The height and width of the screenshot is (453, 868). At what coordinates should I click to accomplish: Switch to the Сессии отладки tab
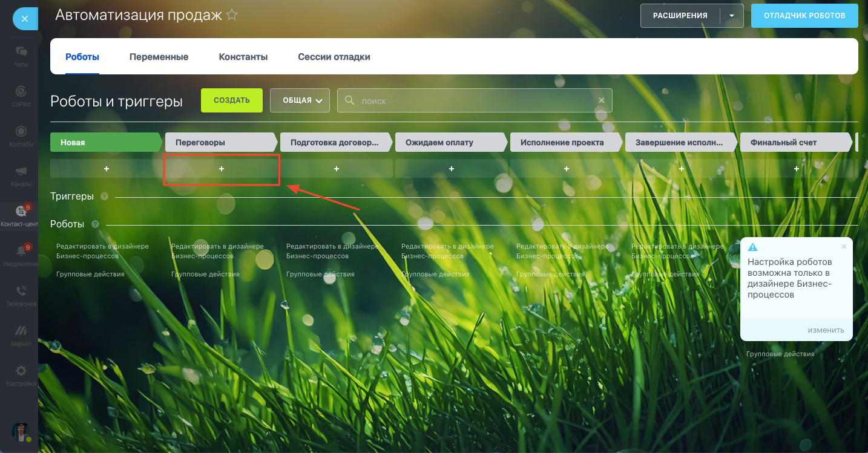coord(334,57)
